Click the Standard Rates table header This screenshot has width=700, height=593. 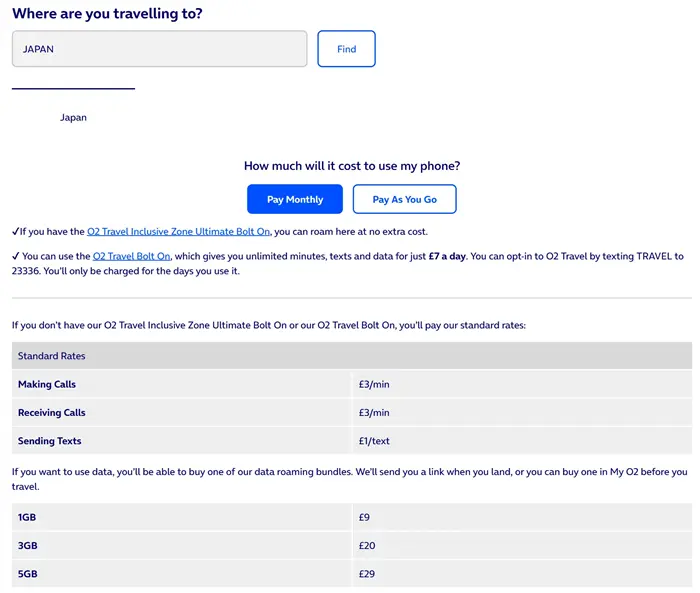coord(52,356)
